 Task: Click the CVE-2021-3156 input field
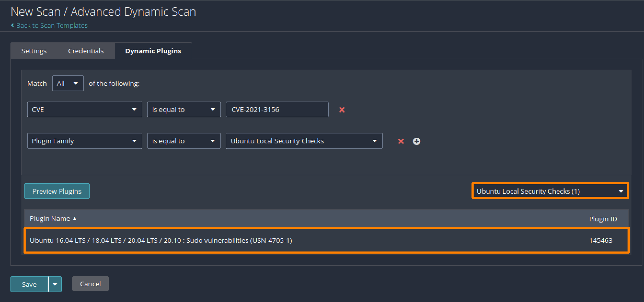(277, 110)
